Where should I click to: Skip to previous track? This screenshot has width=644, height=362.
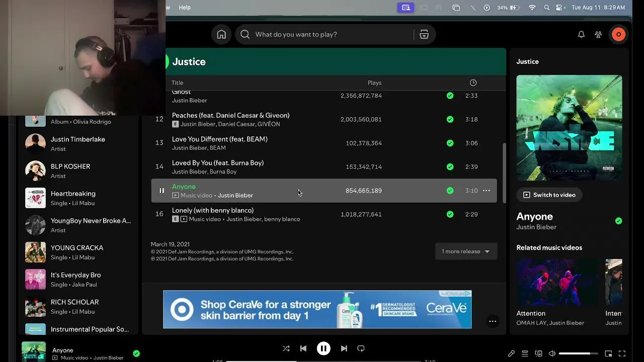point(303,348)
